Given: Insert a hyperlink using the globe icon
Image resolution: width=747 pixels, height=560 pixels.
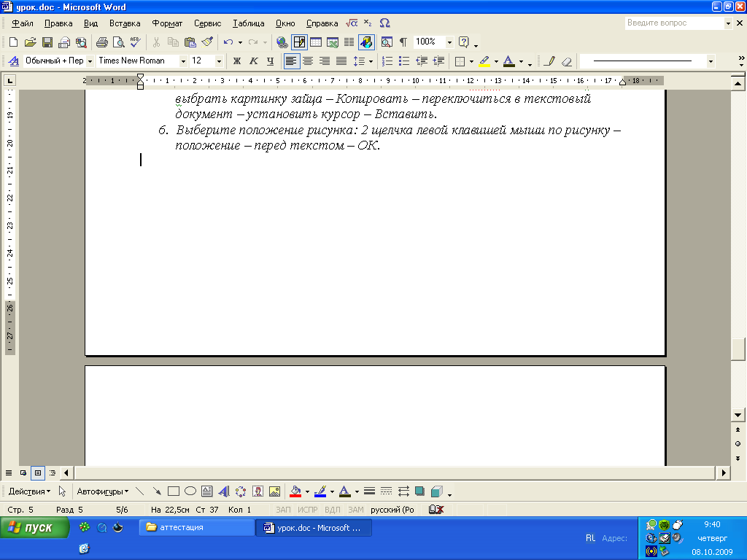Looking at the screenshot, I should point(282,42).
